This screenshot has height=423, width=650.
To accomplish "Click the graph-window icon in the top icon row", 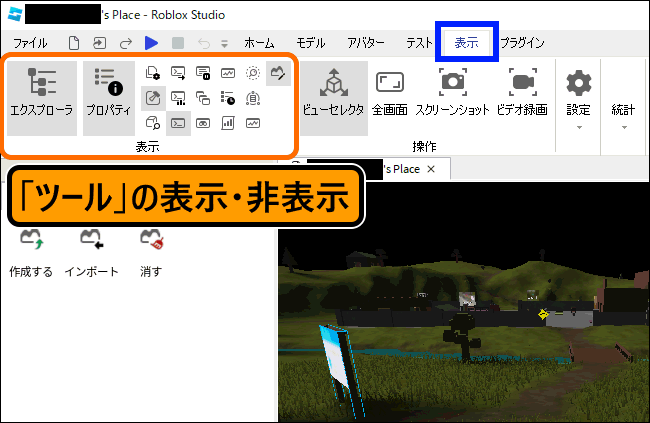I will click(228, 73).
